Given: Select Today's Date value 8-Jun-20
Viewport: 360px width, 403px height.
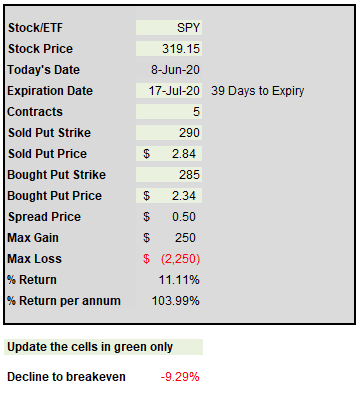Looking at the screenshot, I should (x=169, y=70).
